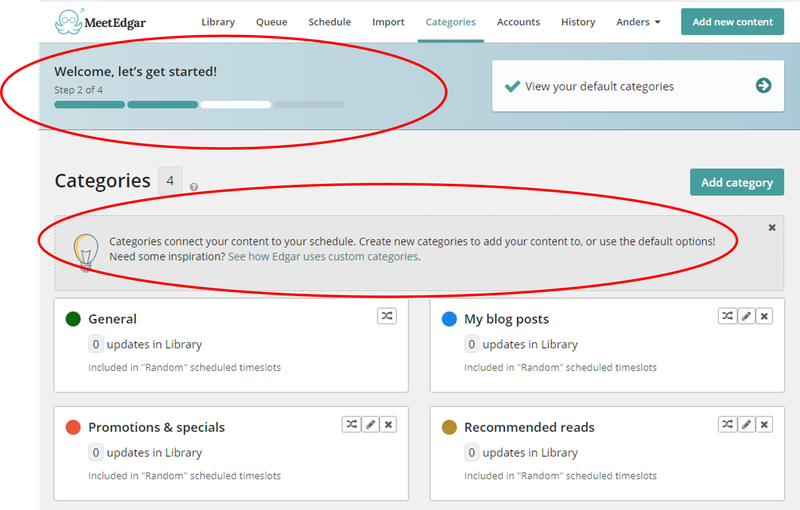
Task: Click the gold Recommended reads color dot
Action: 449,427
